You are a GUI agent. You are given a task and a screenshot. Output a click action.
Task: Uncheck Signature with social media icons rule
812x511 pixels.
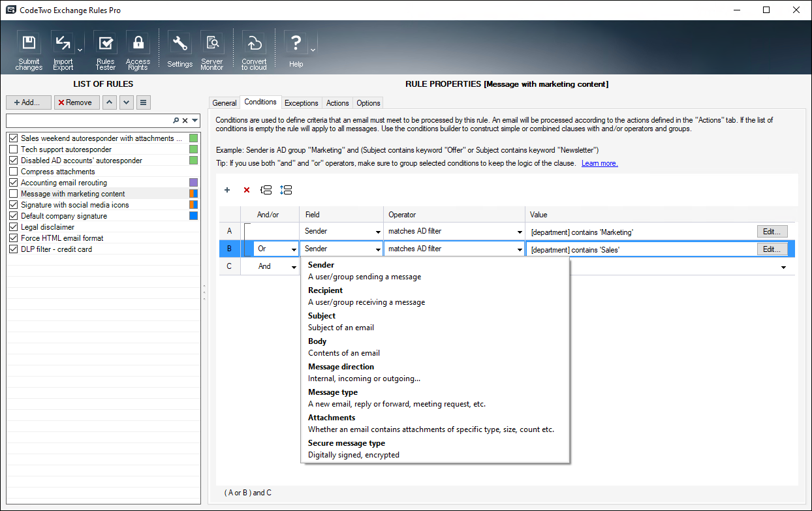[13, 205]
